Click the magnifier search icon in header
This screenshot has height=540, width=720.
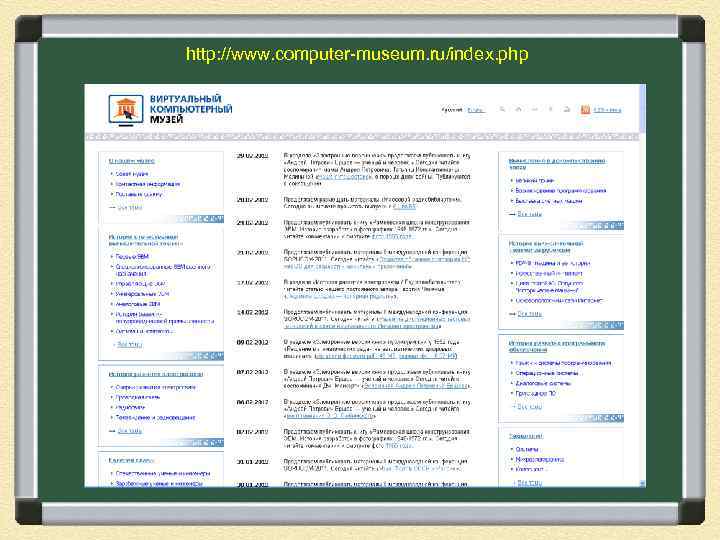click(502, 109)
